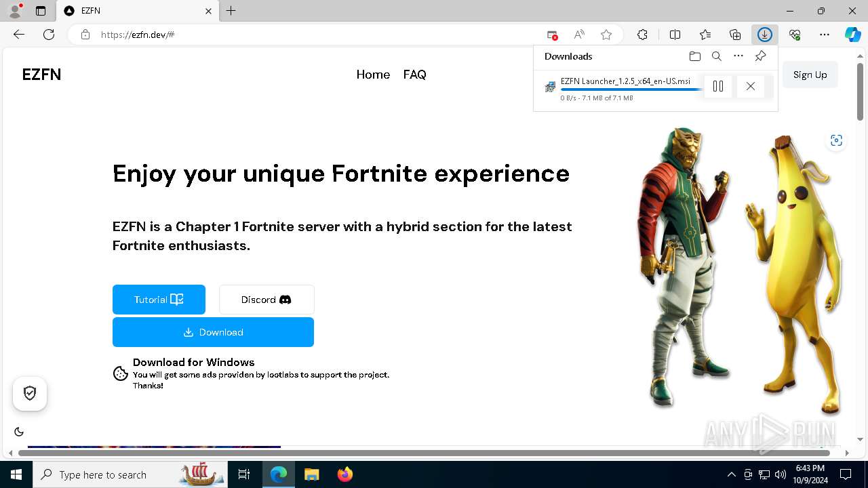The image size is (868, 488).
Task: Open the downloads folder icon
Action: click(694, 56)
